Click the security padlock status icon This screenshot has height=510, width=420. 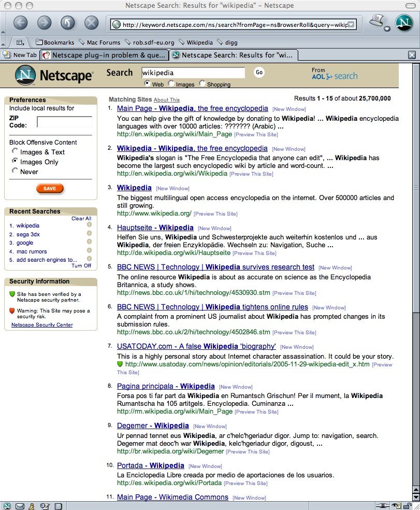[408, 506]
